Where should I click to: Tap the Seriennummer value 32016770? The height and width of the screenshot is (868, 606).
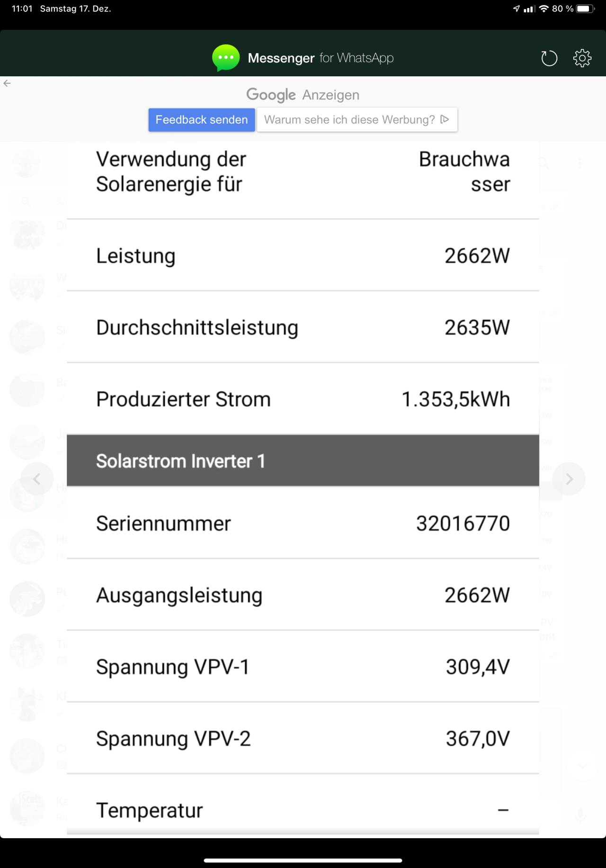click(x=463, y=524)
